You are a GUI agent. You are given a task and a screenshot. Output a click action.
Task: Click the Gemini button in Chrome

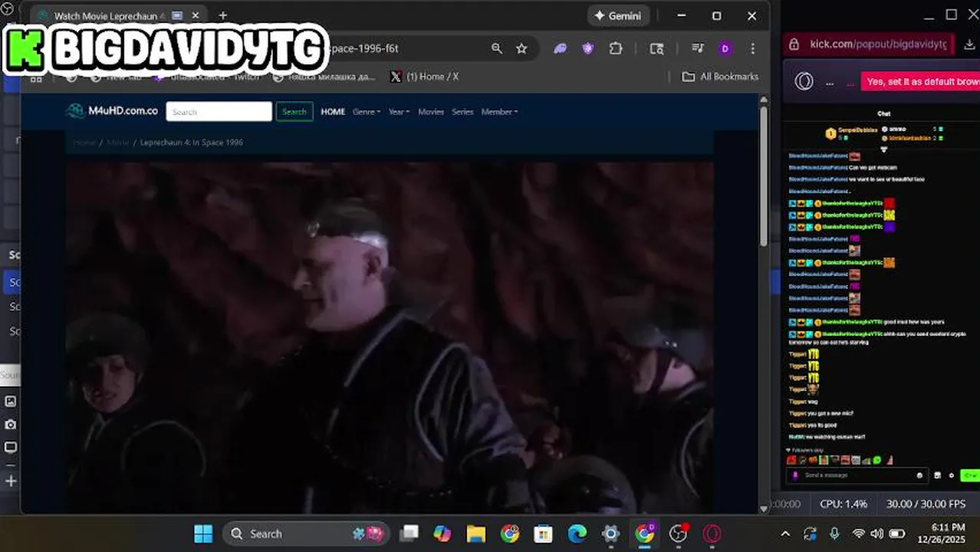coord(619,15)
